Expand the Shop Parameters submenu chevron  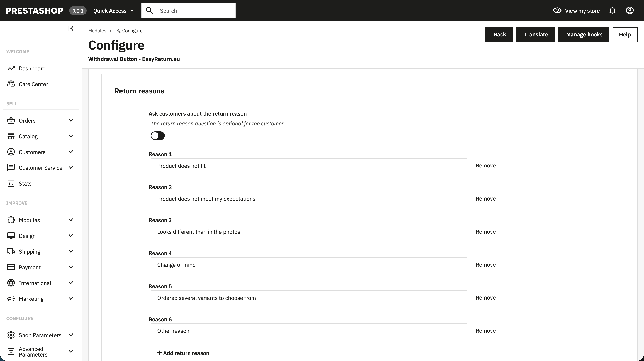71,335
